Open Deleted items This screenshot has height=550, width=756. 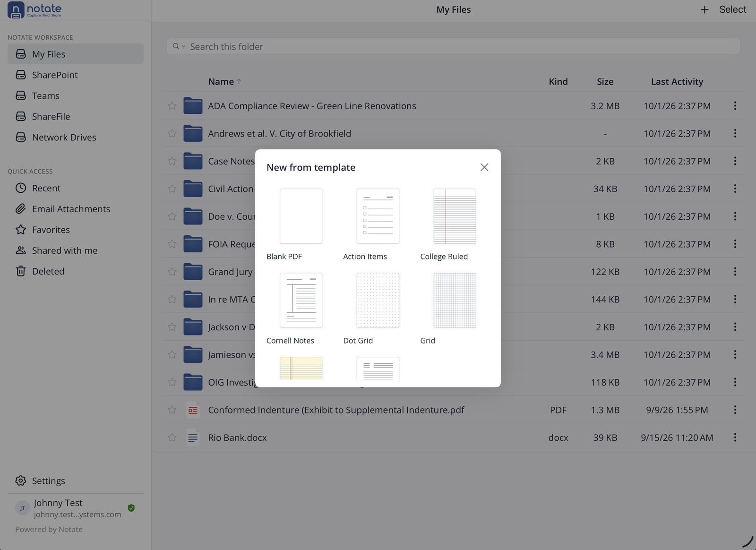click(x=76, y=271)
